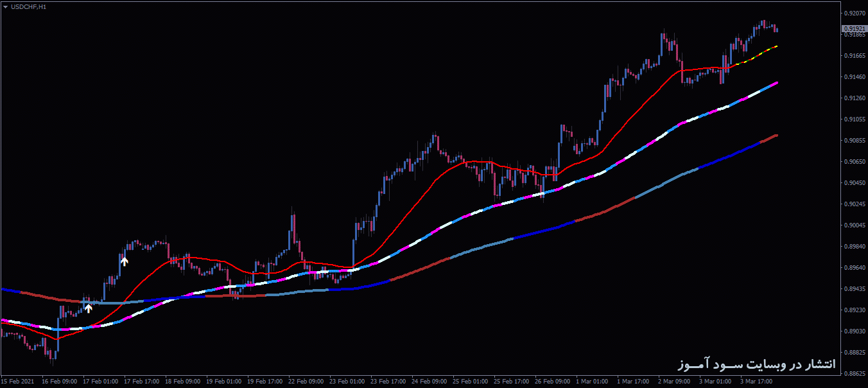The image size is (868, 388).
Task: Select the right end of the dark blue-brown line
Action: (776, 136)
